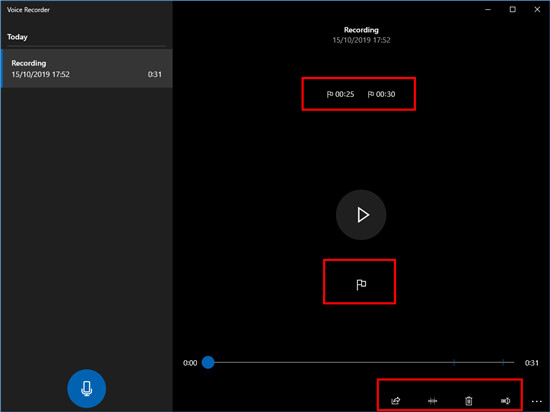This screenshot has height=412, width=550.
Task: Click the Recording title above the markers
Action: point(361,30)
